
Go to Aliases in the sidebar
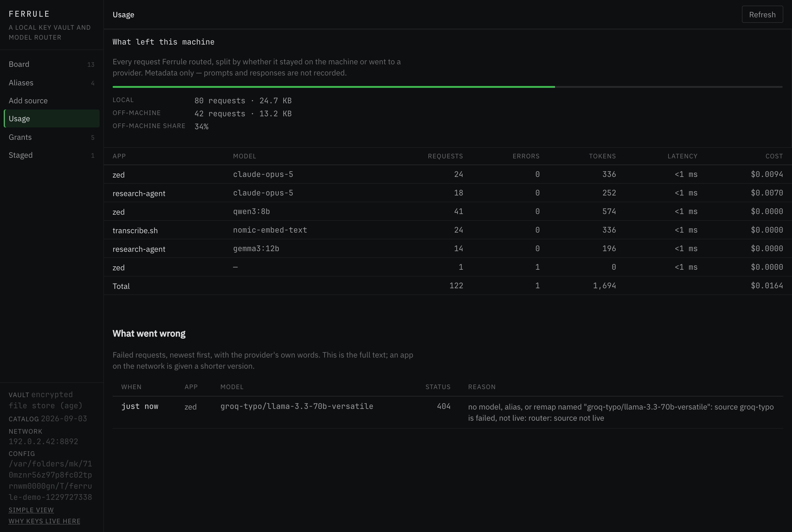tap(52, 83)
